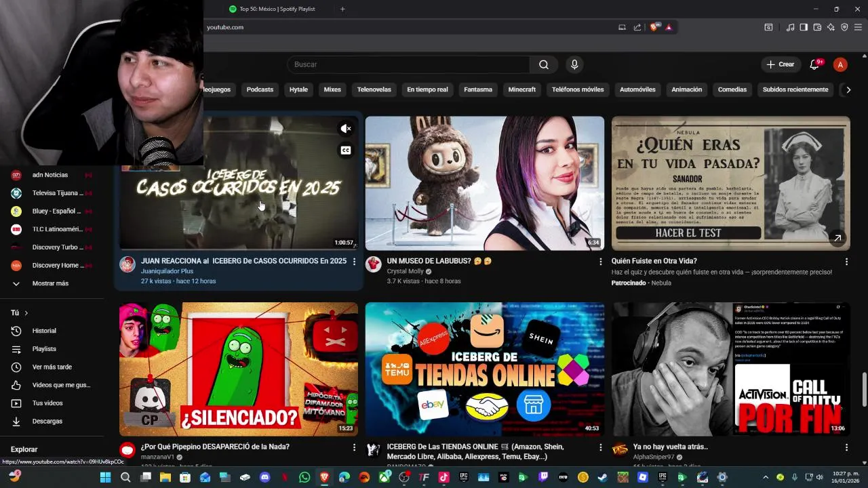The width and height of the screenshot is (868, 488).
Task: Open the Brave sidebar panel icon
Action: tap(804, 27)
